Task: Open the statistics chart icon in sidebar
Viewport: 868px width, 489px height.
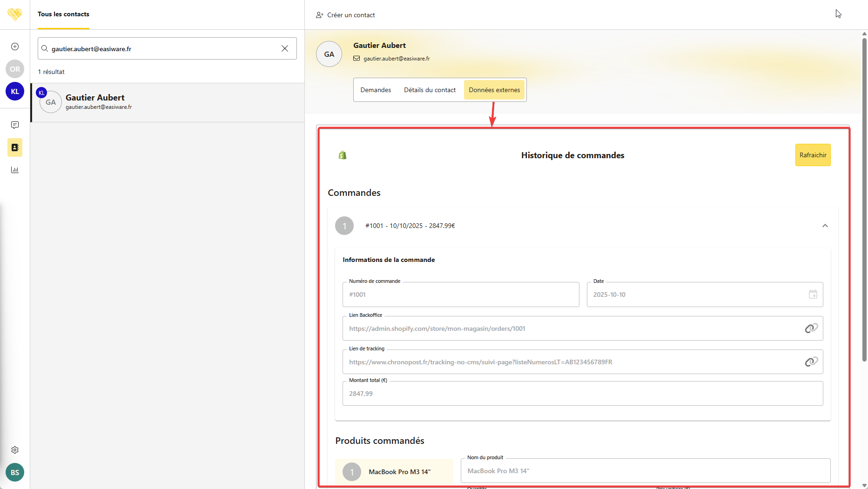Action: [x=15, y=170]
